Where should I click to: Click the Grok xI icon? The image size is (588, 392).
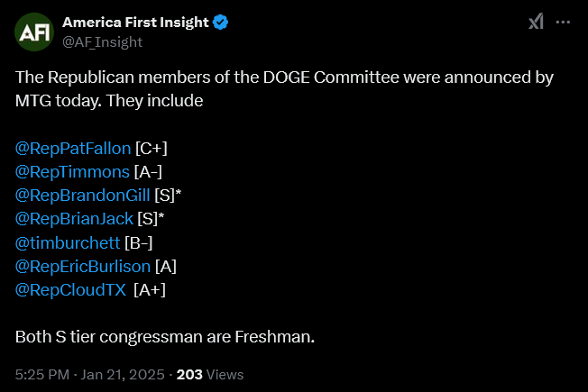(x=537, y=22)
